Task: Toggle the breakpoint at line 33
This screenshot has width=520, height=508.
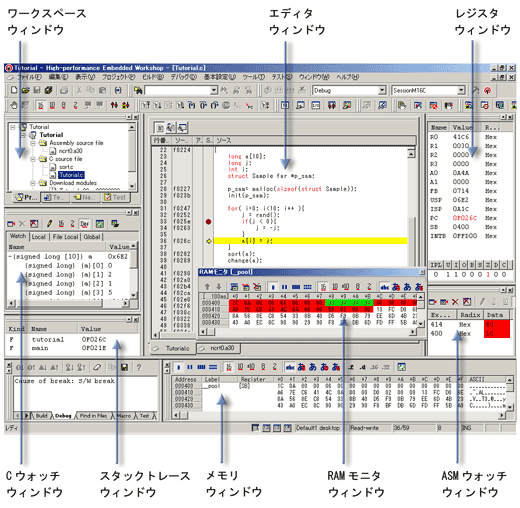Action: (208, 221)
